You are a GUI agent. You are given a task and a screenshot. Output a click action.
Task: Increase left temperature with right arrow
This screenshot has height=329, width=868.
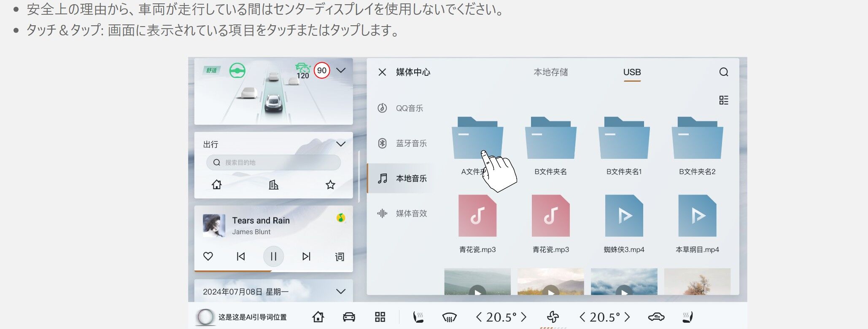[x=523, y=317]
